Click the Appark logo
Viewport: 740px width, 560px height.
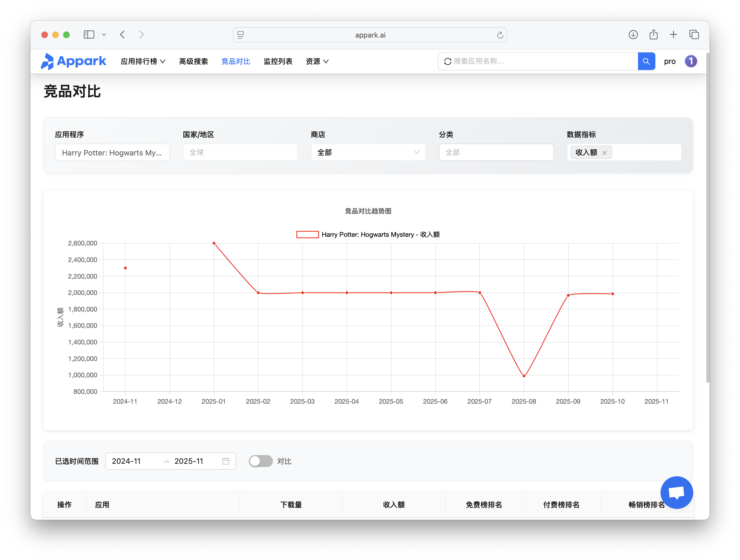pyautogui.click(x=73, y=61)
